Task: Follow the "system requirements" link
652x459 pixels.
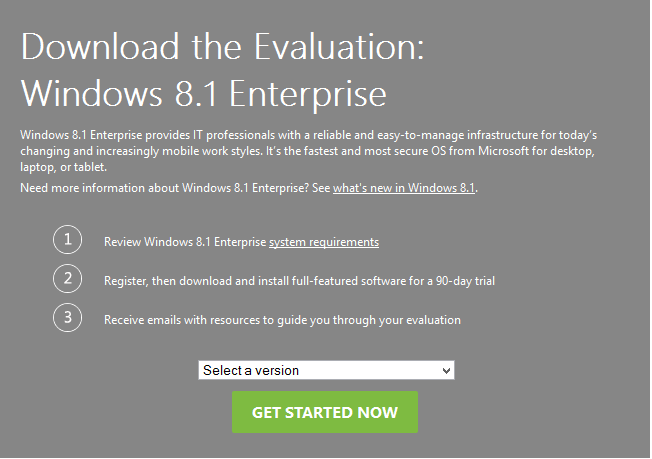Action: [323, 242]
